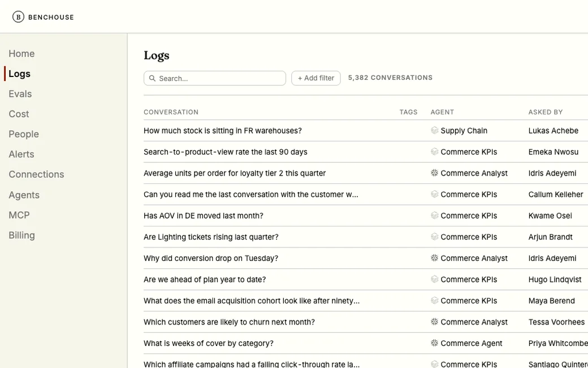
Task: Navigate to People
Action: coord(24,134)
